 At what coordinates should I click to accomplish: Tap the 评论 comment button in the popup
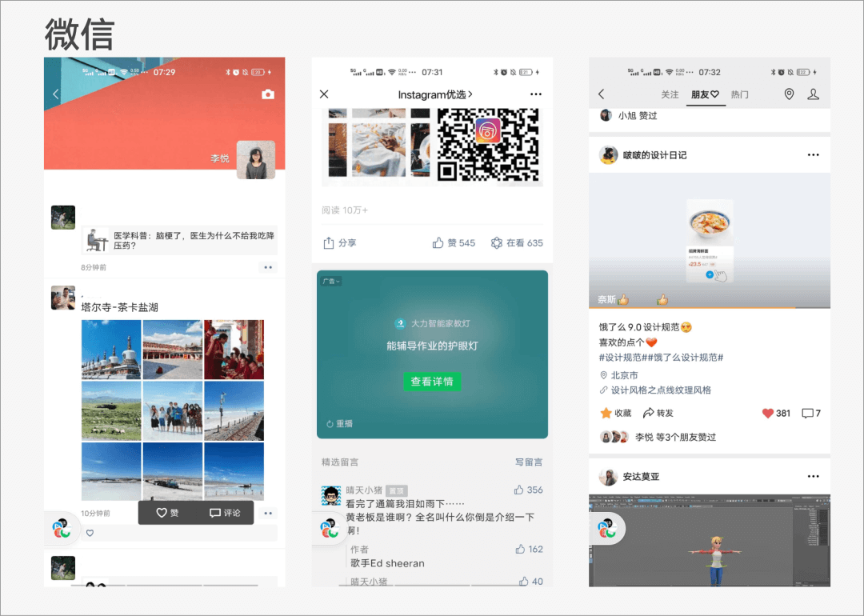(225, 513)
